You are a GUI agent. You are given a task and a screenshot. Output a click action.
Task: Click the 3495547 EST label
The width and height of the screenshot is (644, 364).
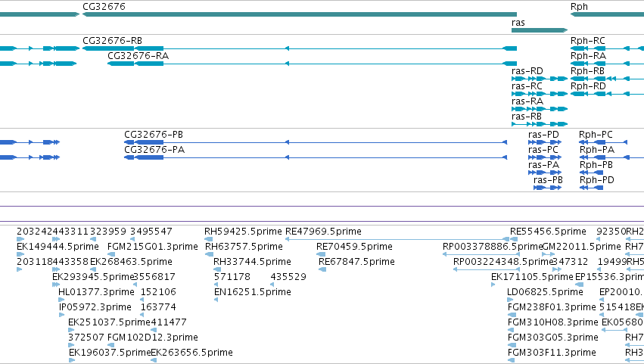point(151,232)
